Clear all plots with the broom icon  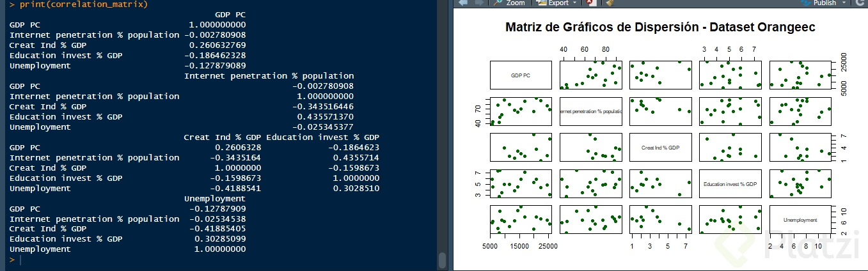point(609,3)
